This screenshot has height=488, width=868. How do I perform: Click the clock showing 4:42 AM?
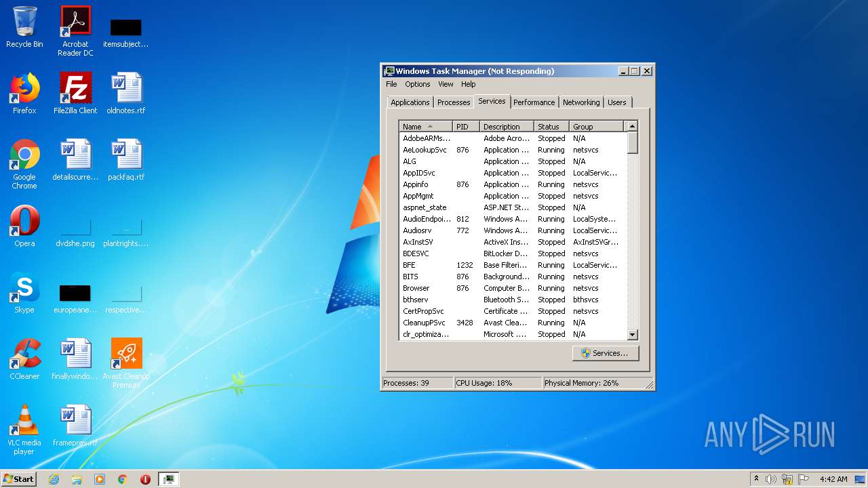(x=833, y=479)
